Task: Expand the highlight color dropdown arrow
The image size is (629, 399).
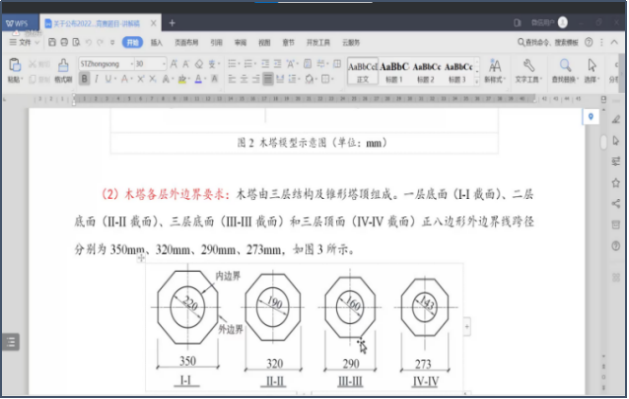Action: tap(189, 79)
